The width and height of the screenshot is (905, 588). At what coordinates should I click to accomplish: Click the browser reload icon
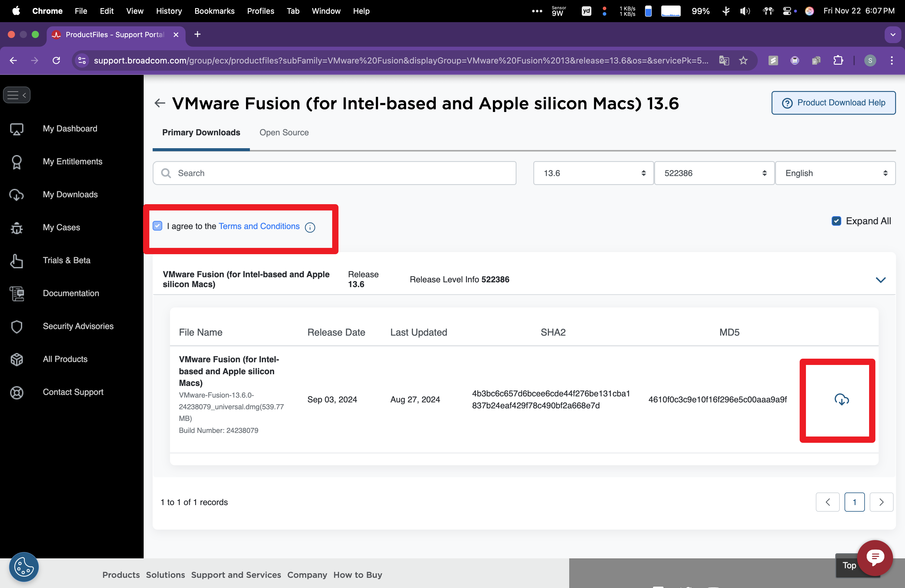coord(57,60)
